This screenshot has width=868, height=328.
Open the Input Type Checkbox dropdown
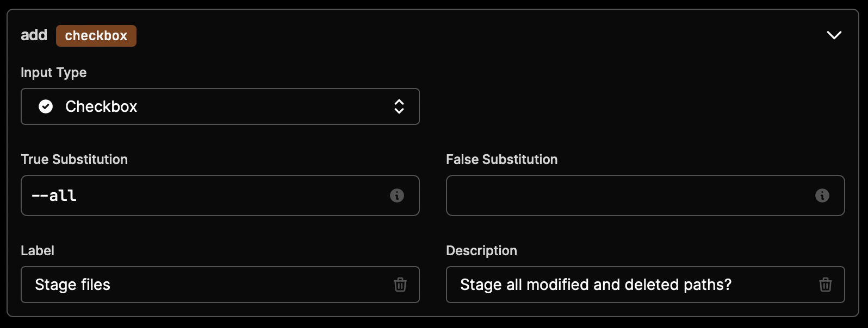pyautogui.click(x=220, y=106)
